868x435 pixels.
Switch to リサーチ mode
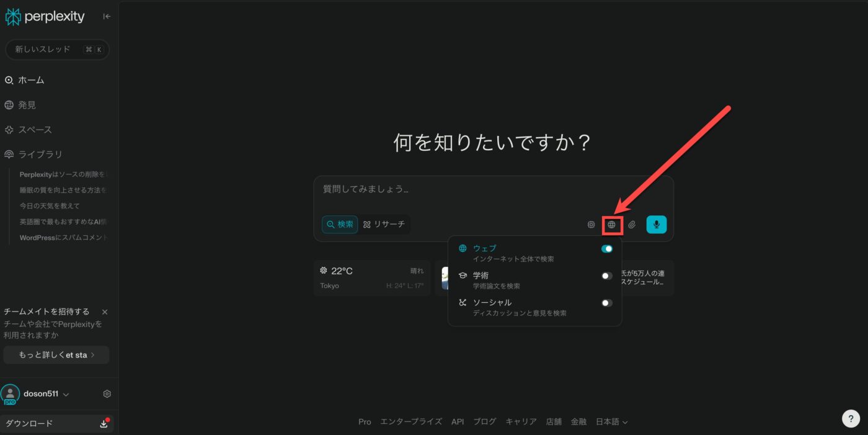pyautogui.click(x=384, y=224)
